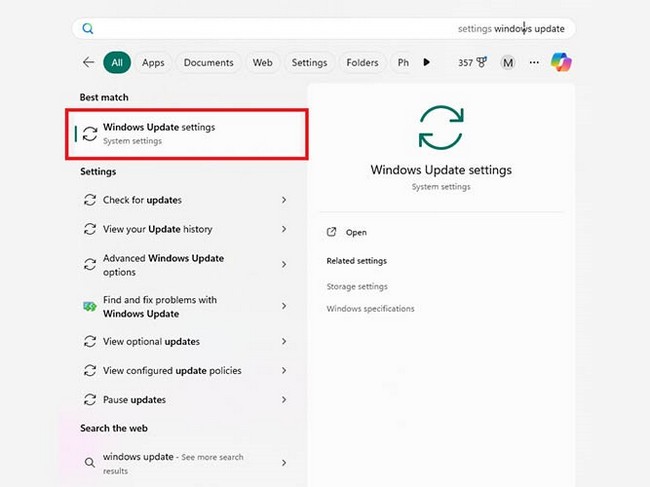
Task: Open the Storage settings related link
Action: pyautogui.click(x=357, y=286)
